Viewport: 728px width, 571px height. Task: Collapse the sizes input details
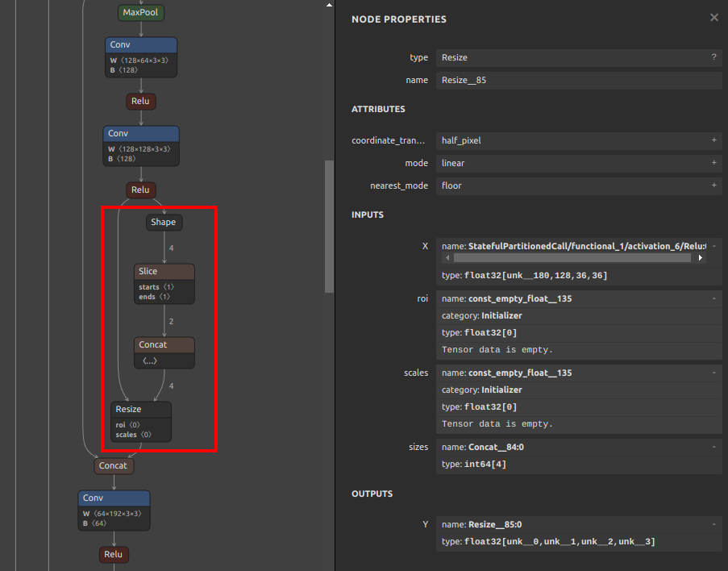point(714,447)
